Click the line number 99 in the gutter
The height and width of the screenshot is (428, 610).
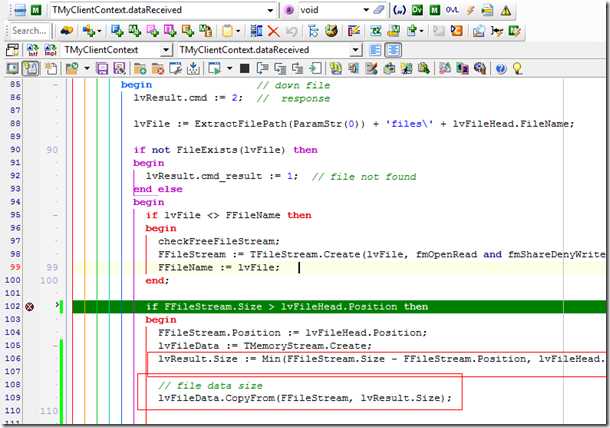click(x=15, y=267)
